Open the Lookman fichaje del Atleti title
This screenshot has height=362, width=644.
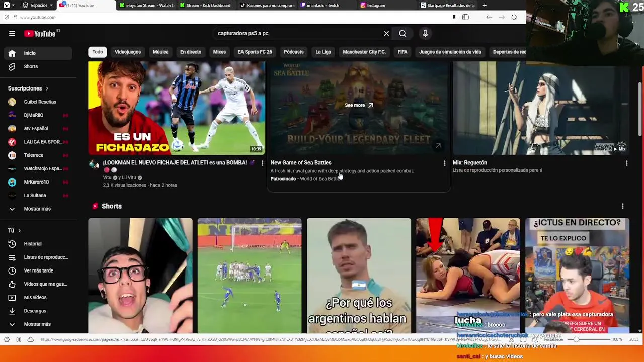tap(179, 163)
